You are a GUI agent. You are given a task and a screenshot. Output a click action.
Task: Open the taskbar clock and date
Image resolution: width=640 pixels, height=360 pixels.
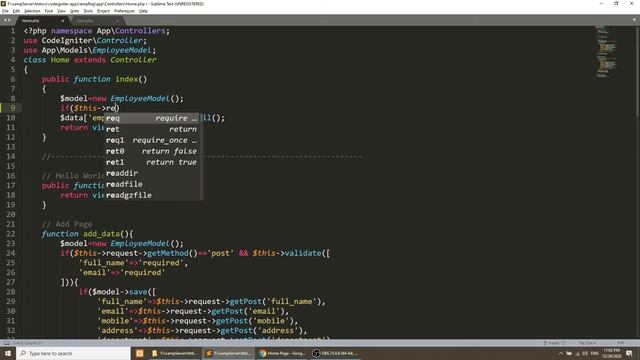point(611,353)
